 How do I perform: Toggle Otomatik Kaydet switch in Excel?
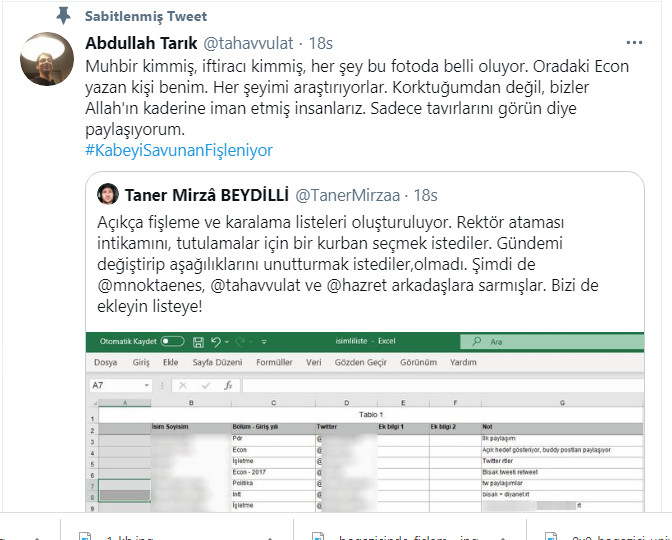coord(172,341)
